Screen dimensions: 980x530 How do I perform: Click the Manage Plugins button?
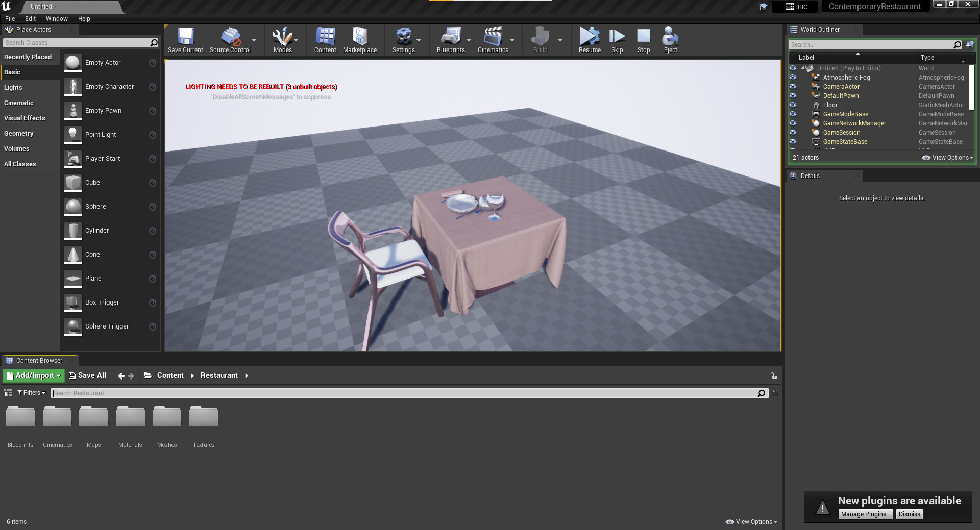[x=866, y=514]
